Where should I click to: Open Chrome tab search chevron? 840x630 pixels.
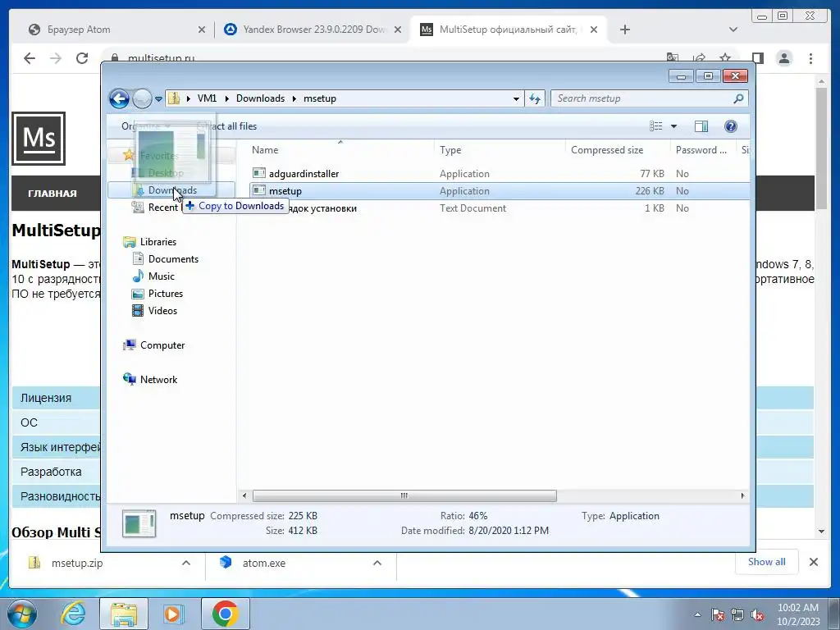click(x=733, y=30)
